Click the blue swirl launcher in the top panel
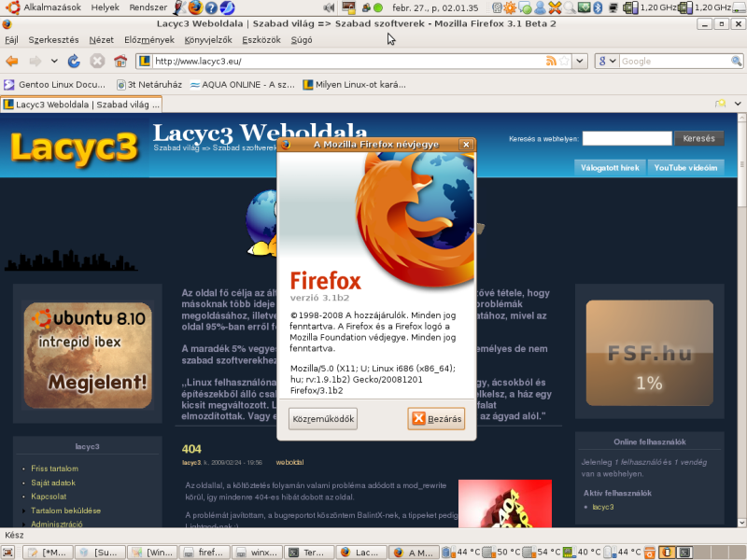This screenshot has width=747, height=560. 227,7
